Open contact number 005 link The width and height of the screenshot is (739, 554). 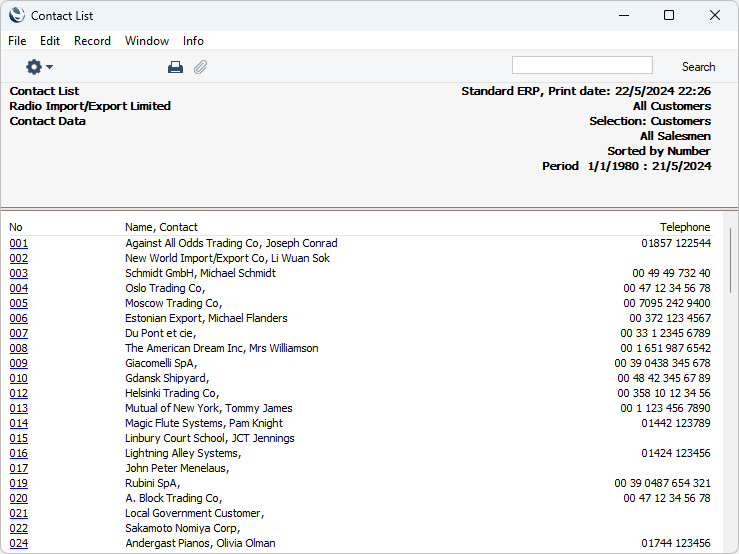coord(18,303)
